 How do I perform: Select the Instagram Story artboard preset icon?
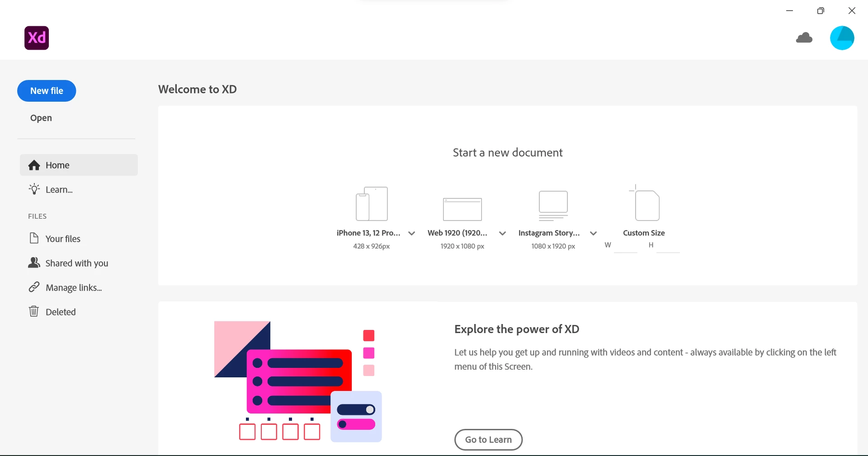(x=553, y=206)
